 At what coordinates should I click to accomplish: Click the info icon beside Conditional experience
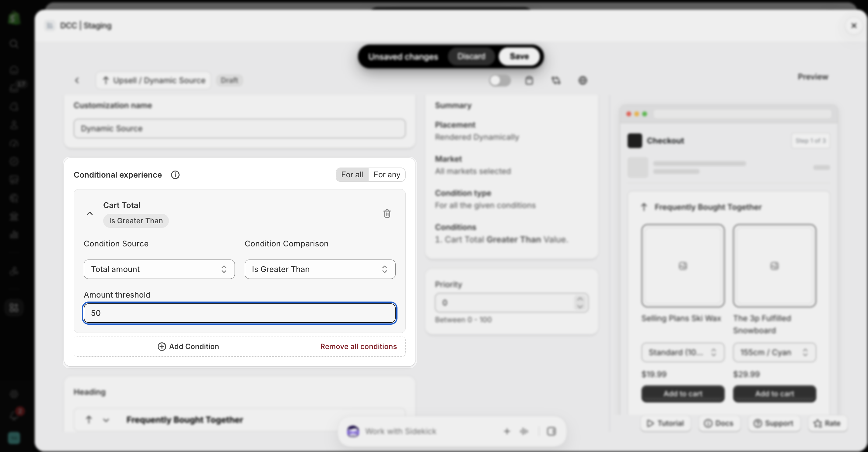pyautogui.click(x=175, y=175)
